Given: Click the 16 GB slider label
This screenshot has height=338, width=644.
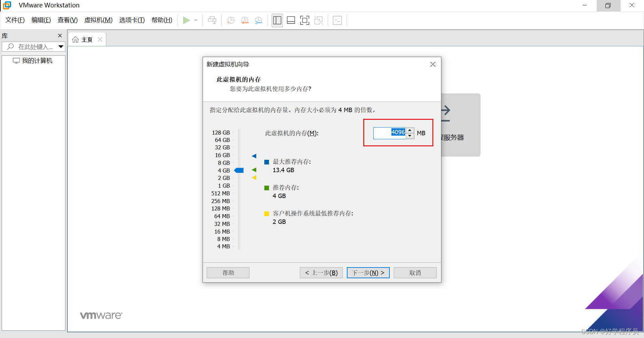Looking at the screenshot, I should tap(222, 155).
